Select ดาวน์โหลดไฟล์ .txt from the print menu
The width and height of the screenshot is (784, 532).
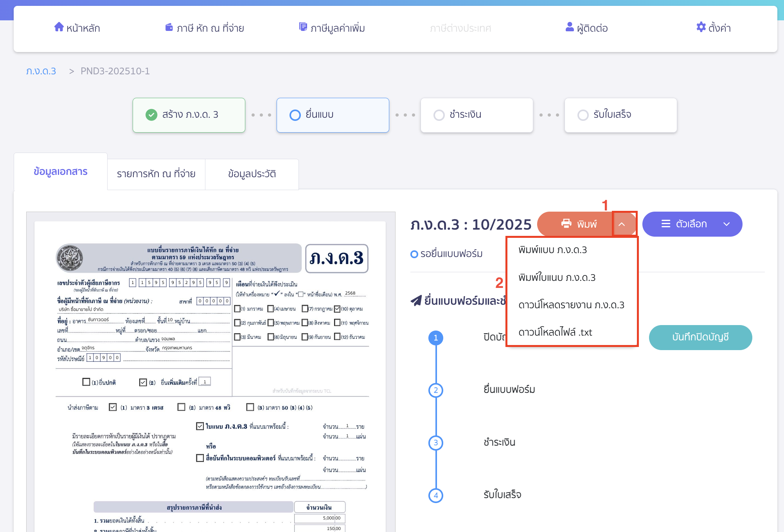coord(556,332)
